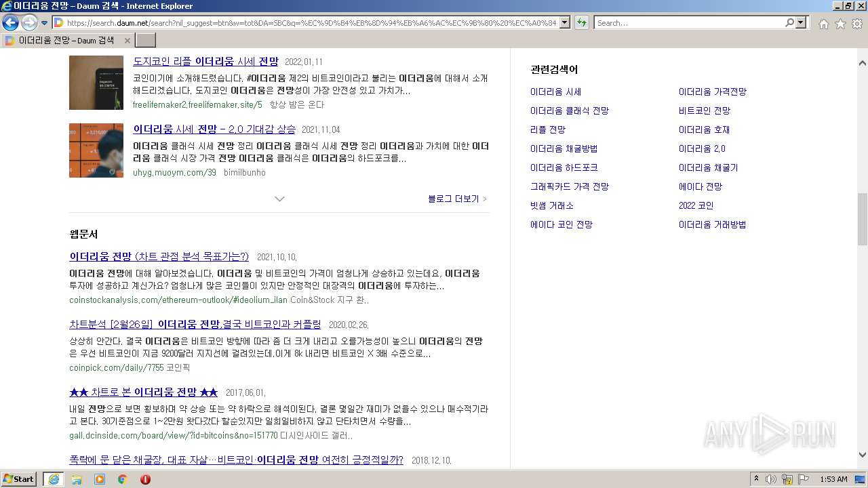Click the page scrollbar up arrow
868x488 pixels.
[862, 62]
